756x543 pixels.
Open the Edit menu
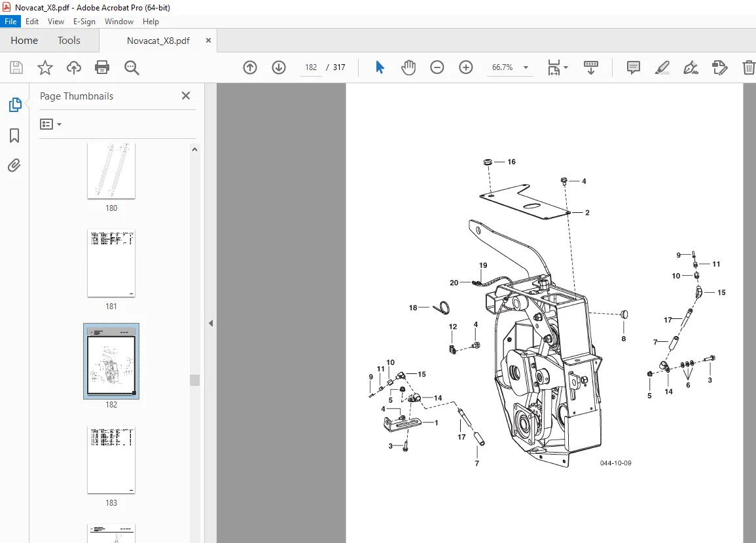pos(32,22)
